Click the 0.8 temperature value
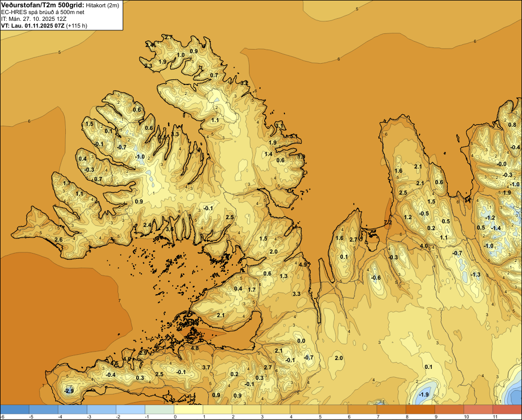The image size is (522, 420). 512,125
